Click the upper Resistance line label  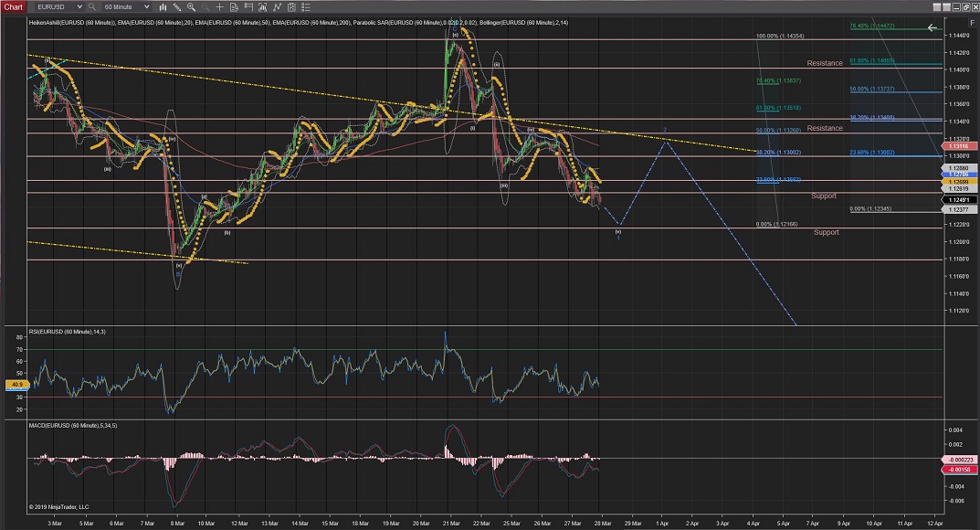824,63
